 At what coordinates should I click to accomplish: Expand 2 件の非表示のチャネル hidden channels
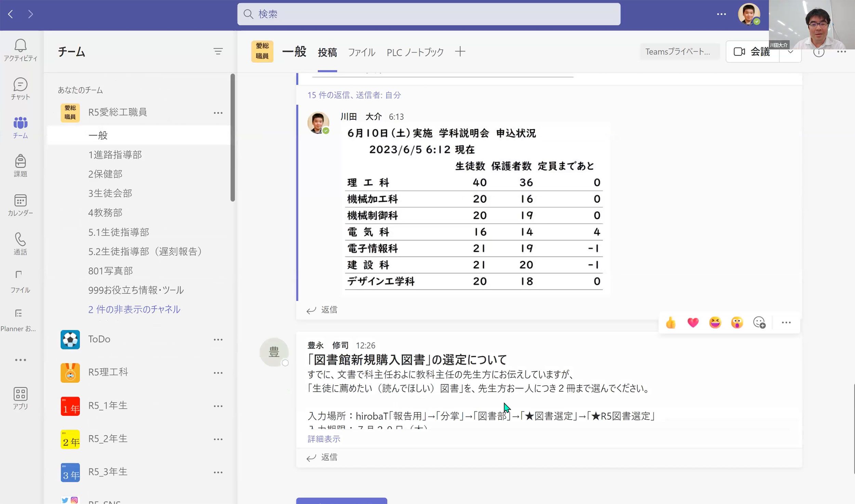(134, 309)
